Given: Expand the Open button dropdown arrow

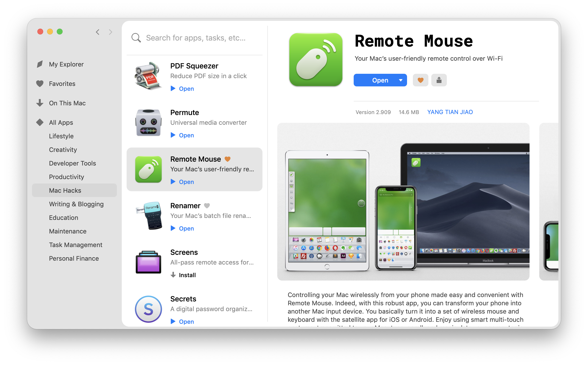Looking at the screenshot, I should 399,80.
